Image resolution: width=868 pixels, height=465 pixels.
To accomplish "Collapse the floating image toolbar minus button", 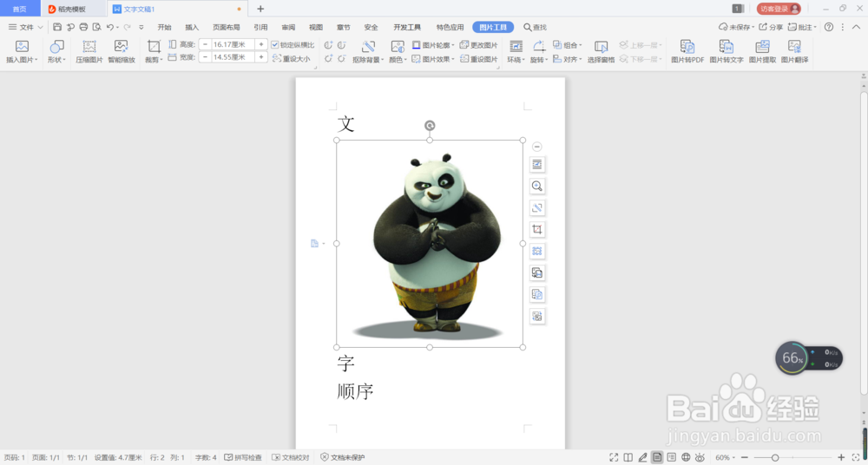I will [x=537, y=147].
